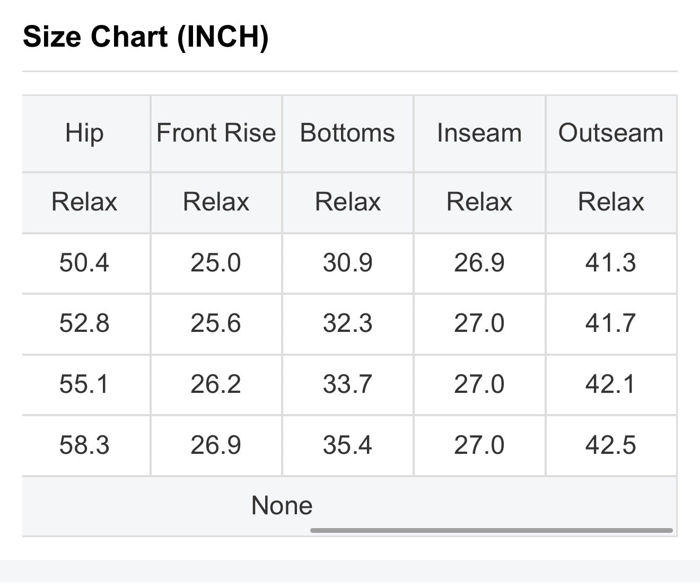
Task: Click the Bottoms column header
Action: click(x=347, y=133)
